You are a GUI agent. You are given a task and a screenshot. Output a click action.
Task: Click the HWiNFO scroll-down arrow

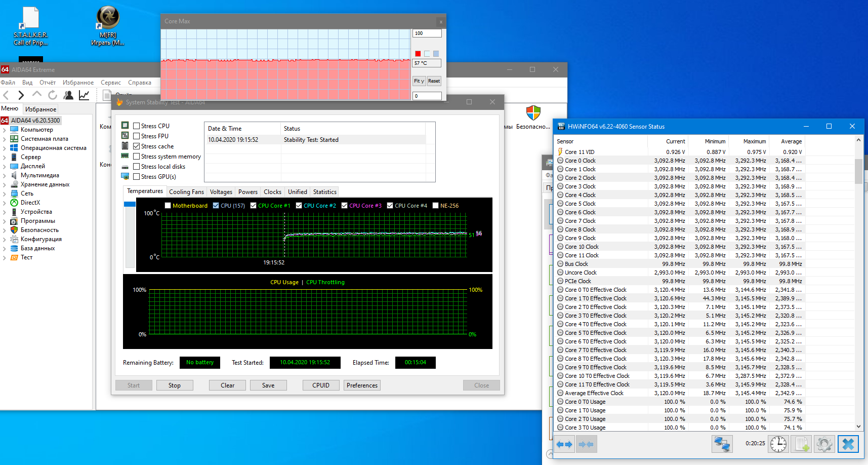pyautogui.click(x=858, y=427)
